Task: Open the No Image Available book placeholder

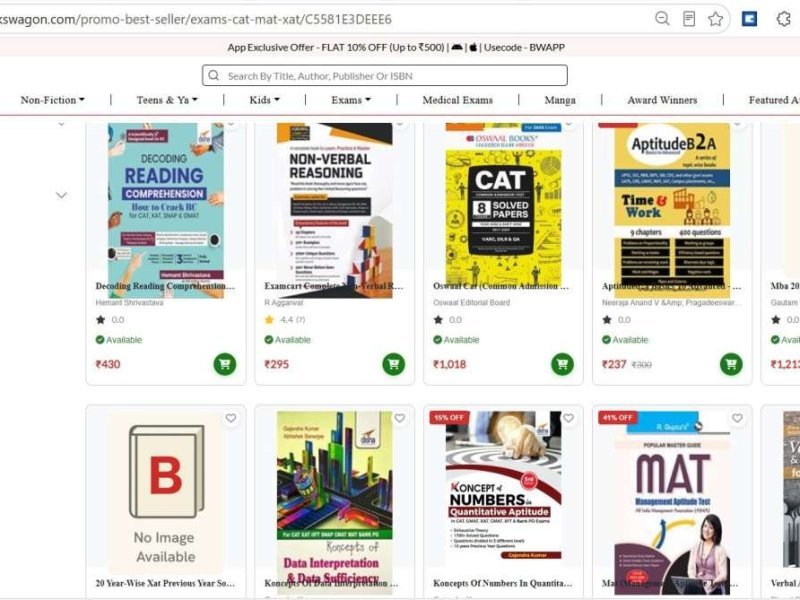Action: point(166,493)
